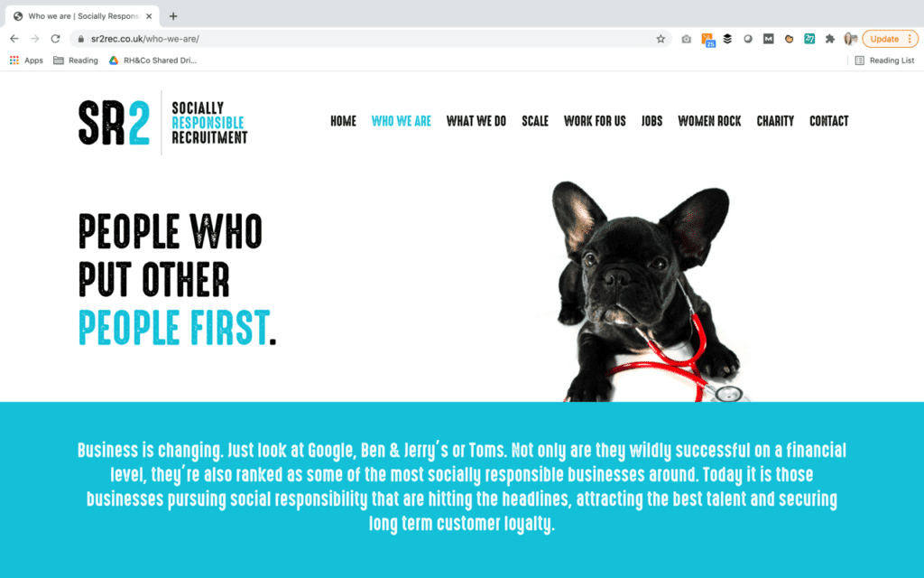The image size is (924, 578).
Task: Click the Buffer stacked layers extension
Action: pyautogui.click(x=727, y=39)
